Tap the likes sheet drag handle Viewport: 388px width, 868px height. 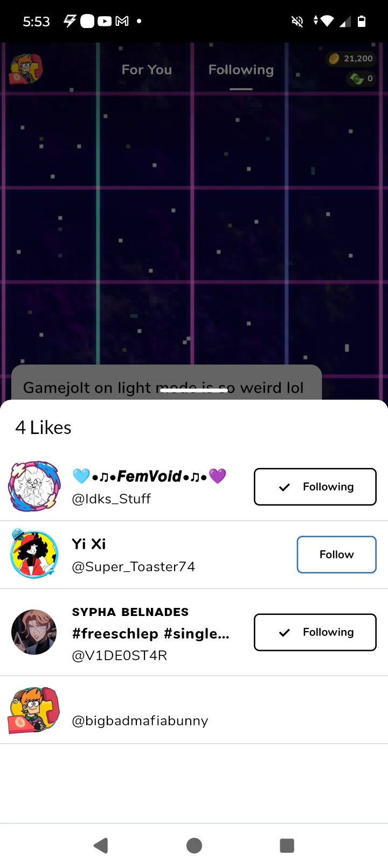(x=194, y=390)
